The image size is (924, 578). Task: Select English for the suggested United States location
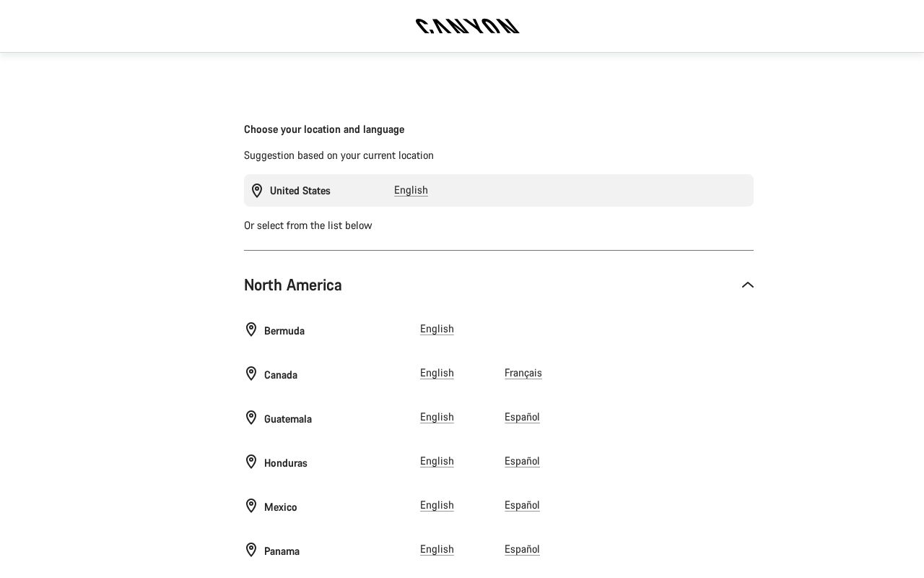(x=411, y=190)
